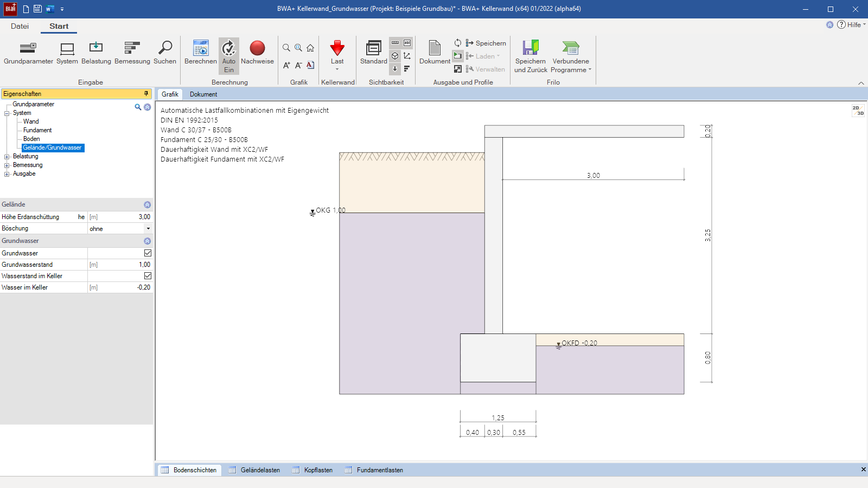This screenshot has width=868, height=488.
Task: Click zoom window icon in Grafik group
Action: click(x=298, y=48)
